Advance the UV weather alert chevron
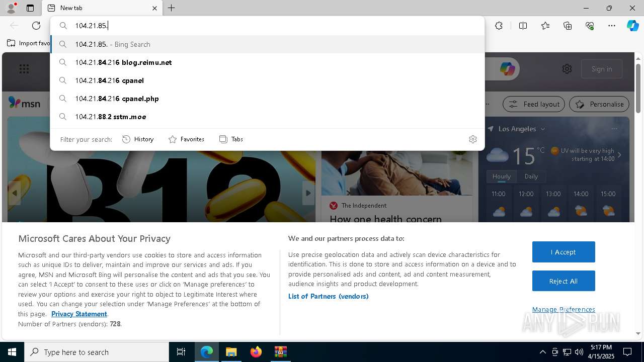 pyautogui.click(x=619, y=155)
